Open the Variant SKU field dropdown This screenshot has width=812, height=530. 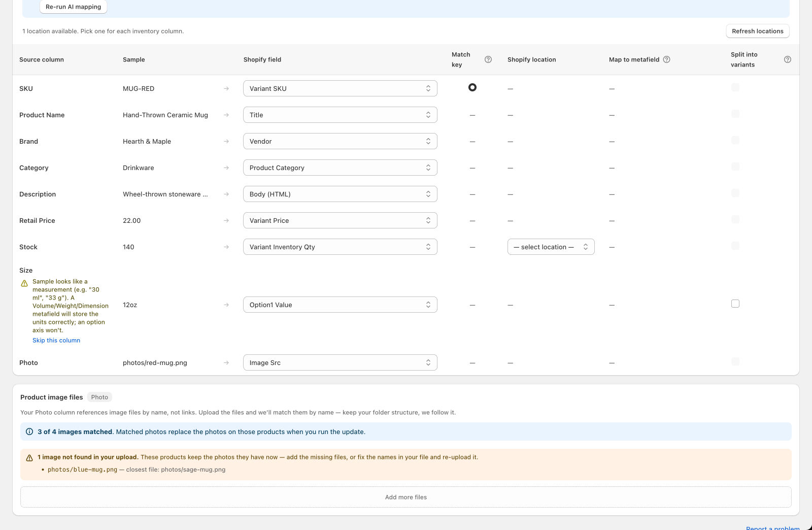coord(340,88)
